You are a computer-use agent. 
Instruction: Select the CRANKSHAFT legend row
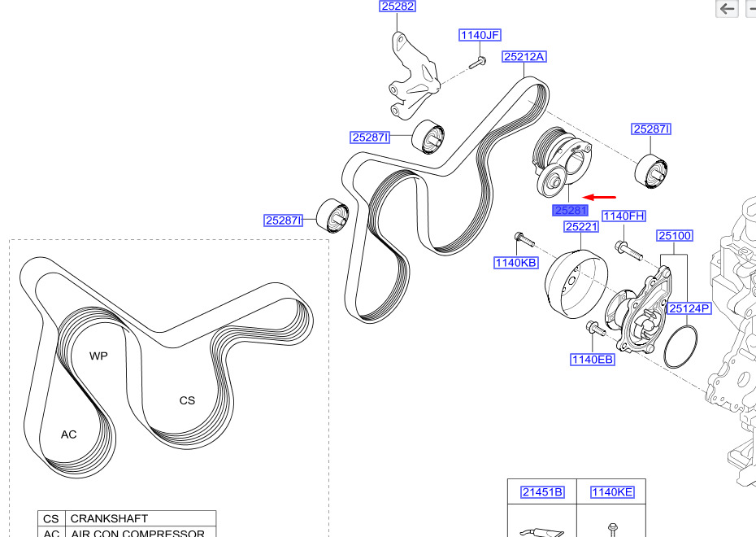127,518
